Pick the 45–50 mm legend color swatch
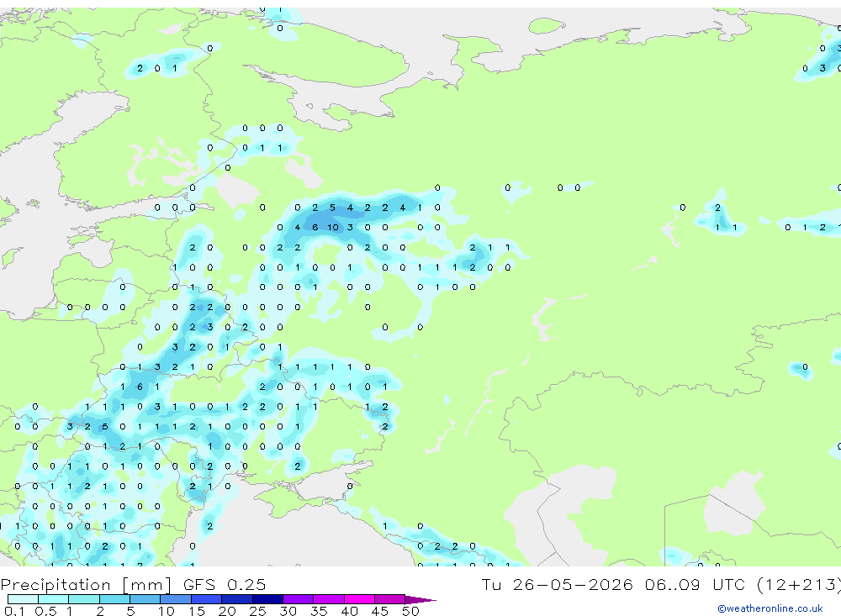Viewport: 841px width, 616px height. point(390,599)
